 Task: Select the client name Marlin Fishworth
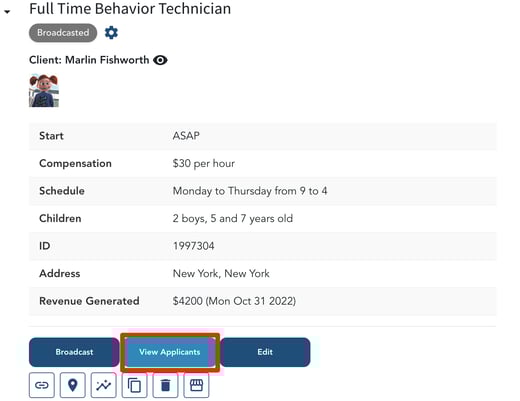click(x=107, y=60)
